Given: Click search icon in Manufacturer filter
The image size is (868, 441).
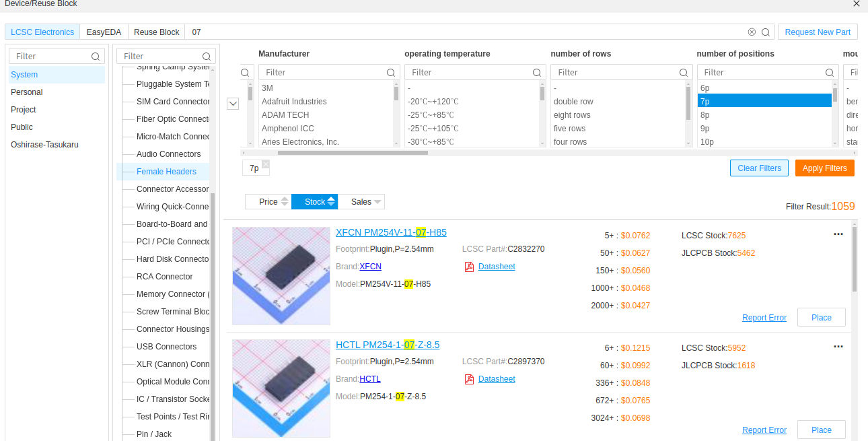Looking at the screenshot, I should tap(391, 73).
